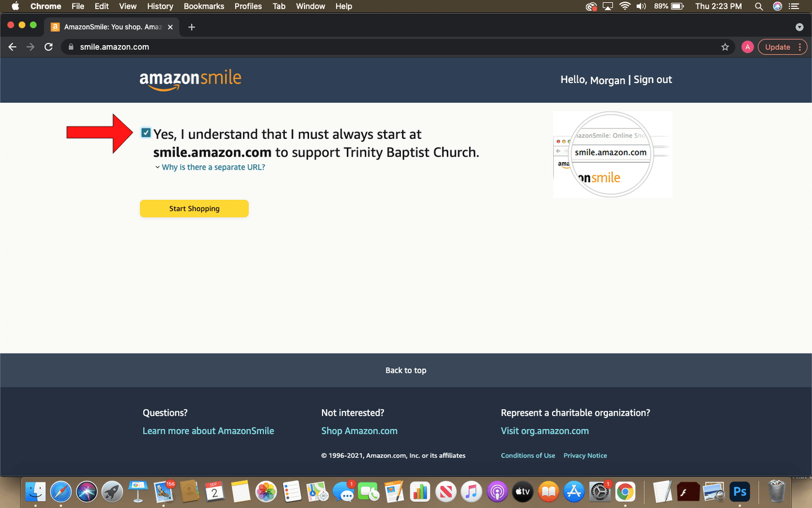Open System Preferences from the dock
The width and height of the screenshot is (812, 508).
600,492
